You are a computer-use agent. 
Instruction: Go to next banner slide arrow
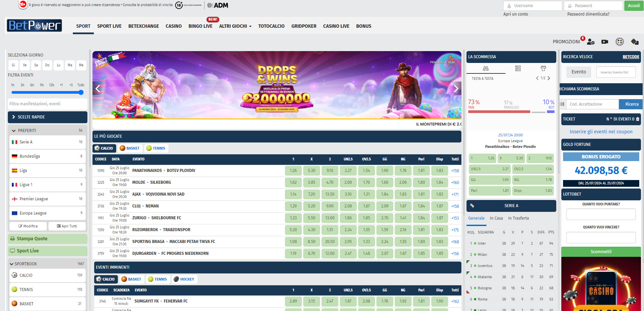click(456, 89)
